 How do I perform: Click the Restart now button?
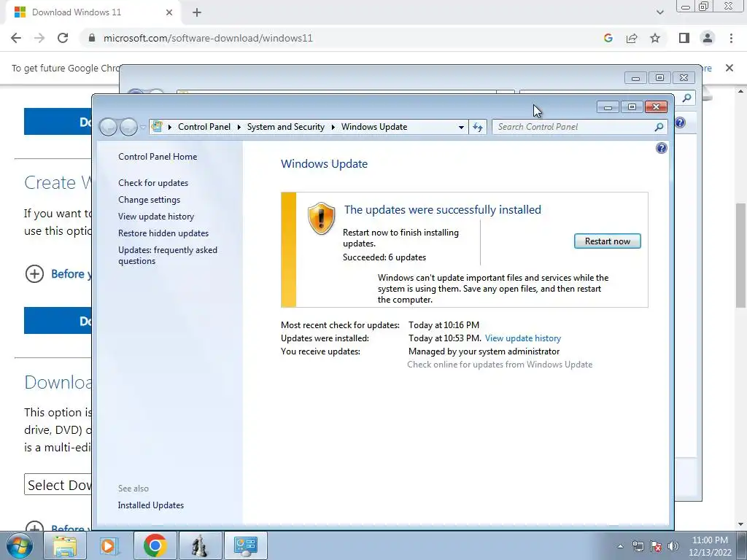607,241
